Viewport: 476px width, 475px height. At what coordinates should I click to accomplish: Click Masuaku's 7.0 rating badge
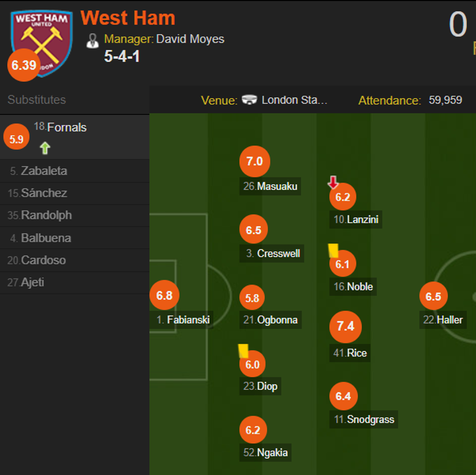tap(255, 161)
